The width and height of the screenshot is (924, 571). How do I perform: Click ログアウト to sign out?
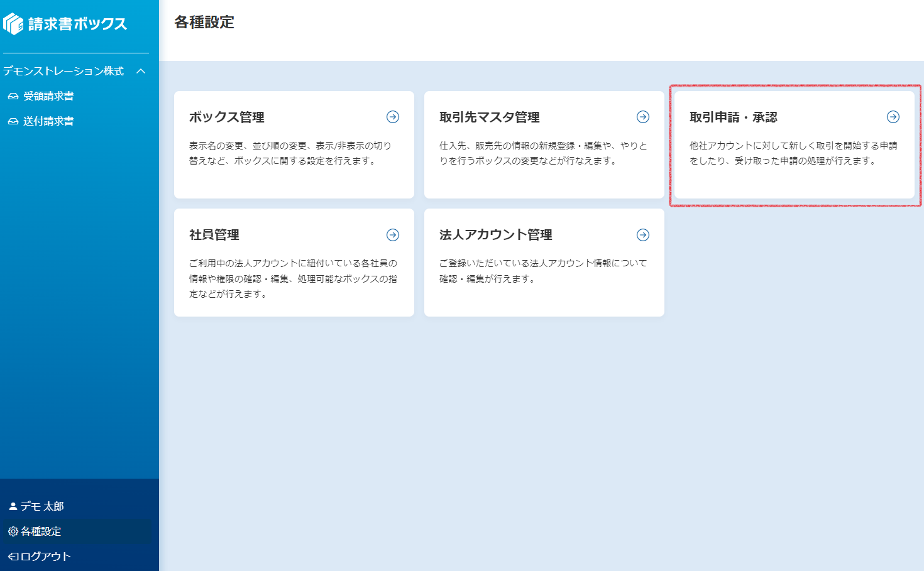46,557
